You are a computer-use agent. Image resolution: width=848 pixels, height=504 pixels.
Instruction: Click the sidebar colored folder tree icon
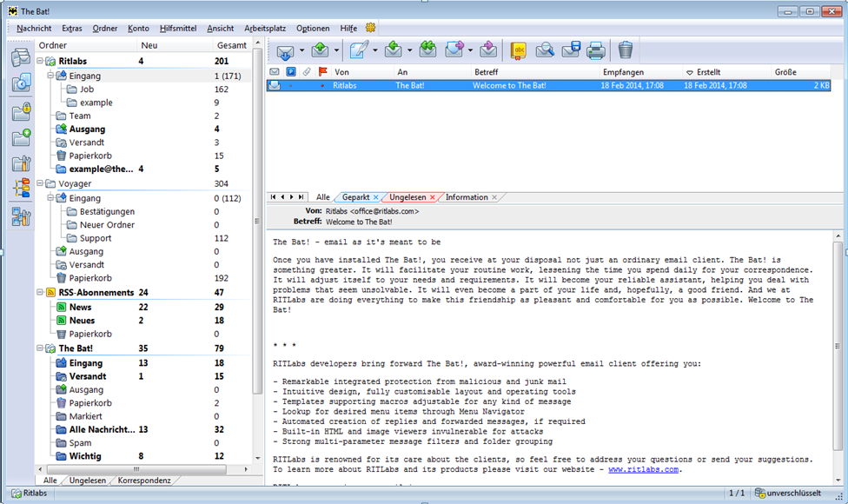point(22,189)
